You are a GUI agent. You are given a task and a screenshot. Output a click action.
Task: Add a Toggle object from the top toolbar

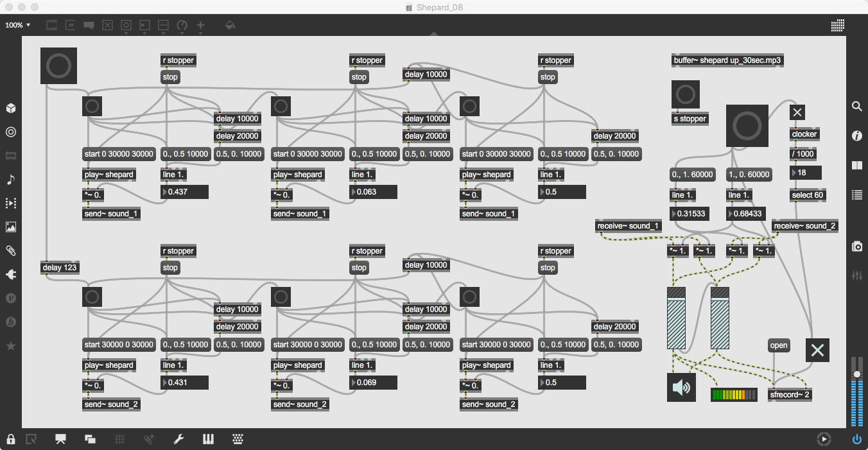[x=108, y=26]
